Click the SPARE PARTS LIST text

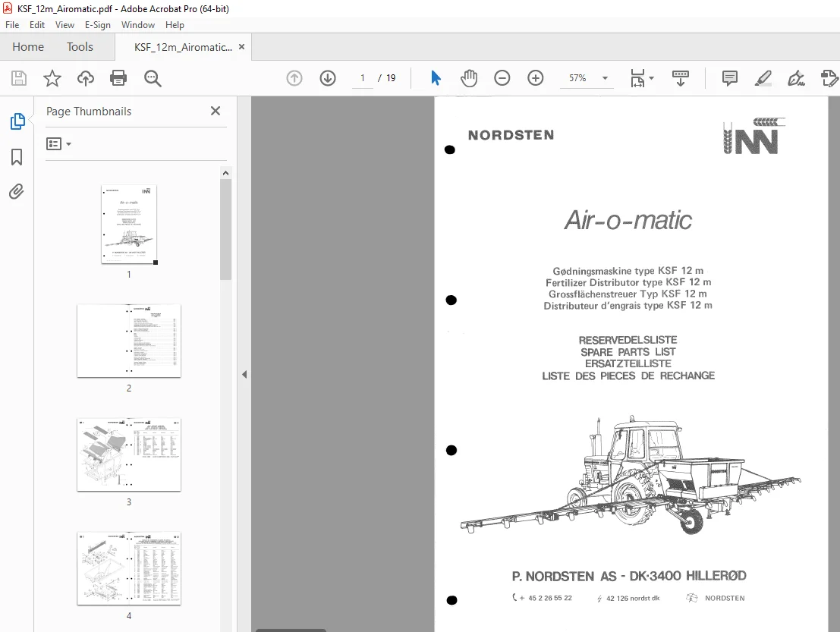(x=628, y=352)
